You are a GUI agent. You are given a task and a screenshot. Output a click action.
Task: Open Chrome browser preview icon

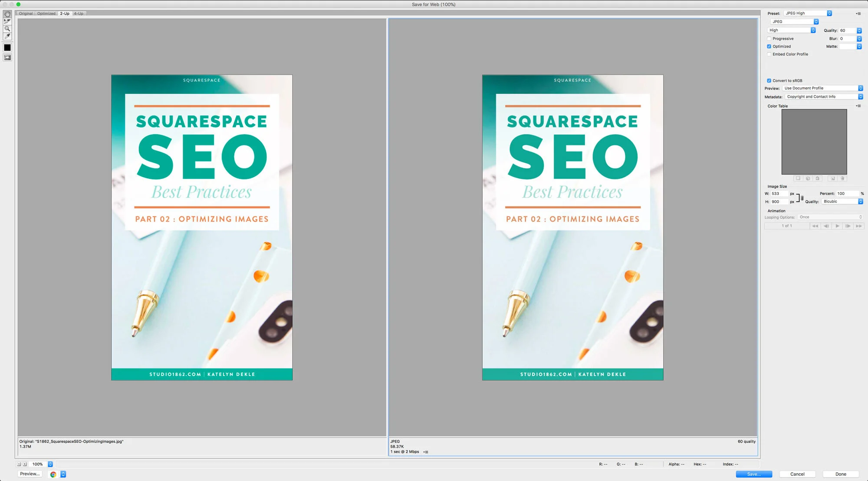[x=53, y=474]
